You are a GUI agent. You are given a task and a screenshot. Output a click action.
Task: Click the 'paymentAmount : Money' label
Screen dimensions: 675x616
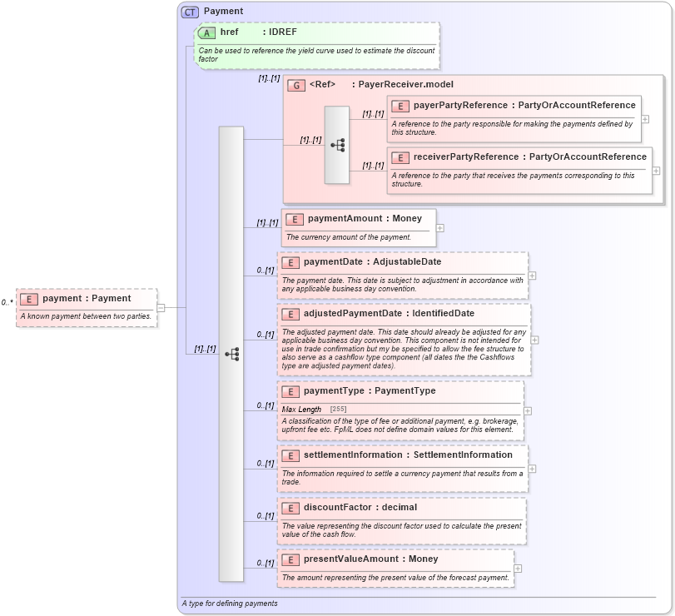pyautogui.click(x=365, y=218)
